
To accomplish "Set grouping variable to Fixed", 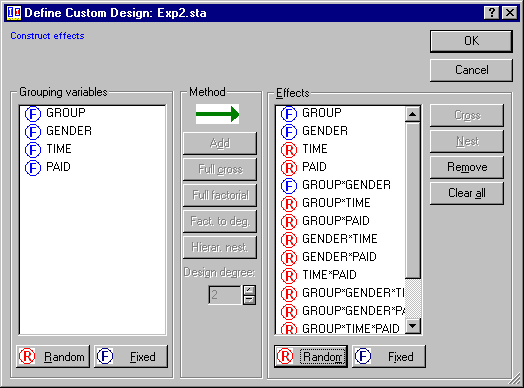I will tap(131, 357).
